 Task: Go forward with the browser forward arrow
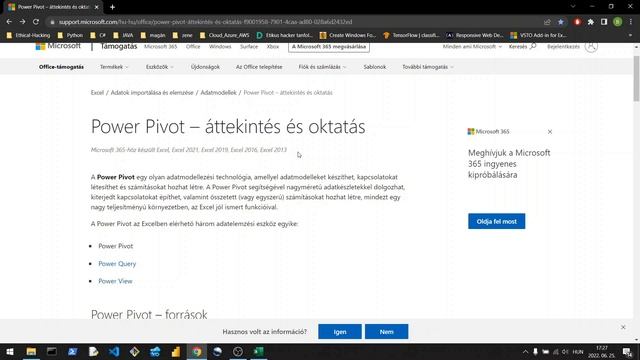coord(22,22)
